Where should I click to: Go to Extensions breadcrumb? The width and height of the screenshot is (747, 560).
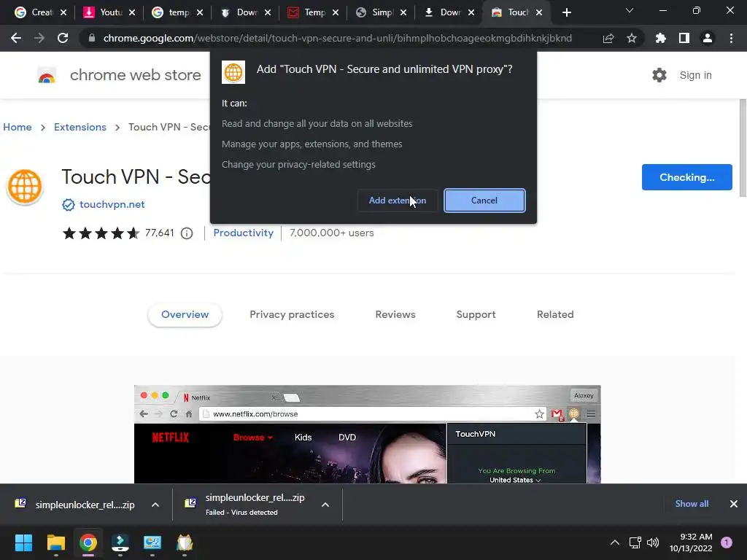(x=80, y=127)
